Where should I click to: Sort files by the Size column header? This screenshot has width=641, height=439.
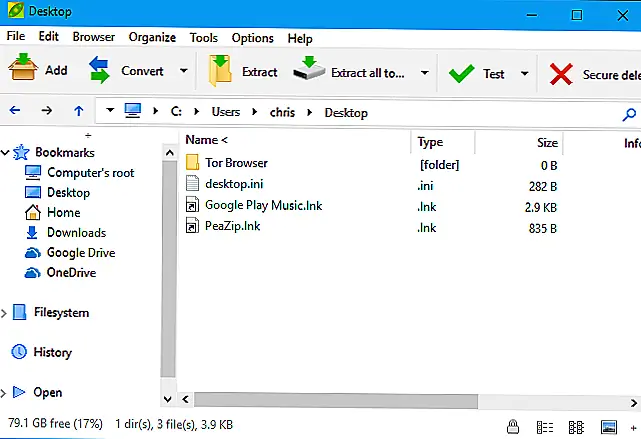click(546, 142)
